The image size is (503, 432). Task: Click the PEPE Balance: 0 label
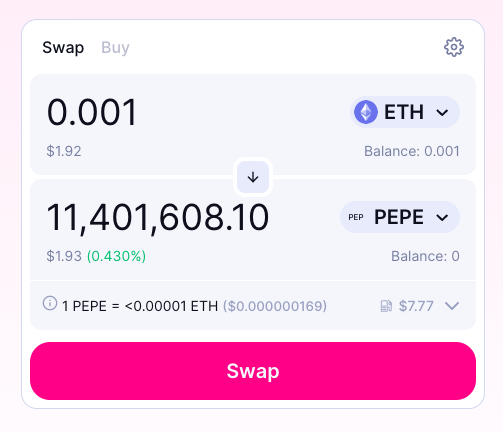[425, 256]
